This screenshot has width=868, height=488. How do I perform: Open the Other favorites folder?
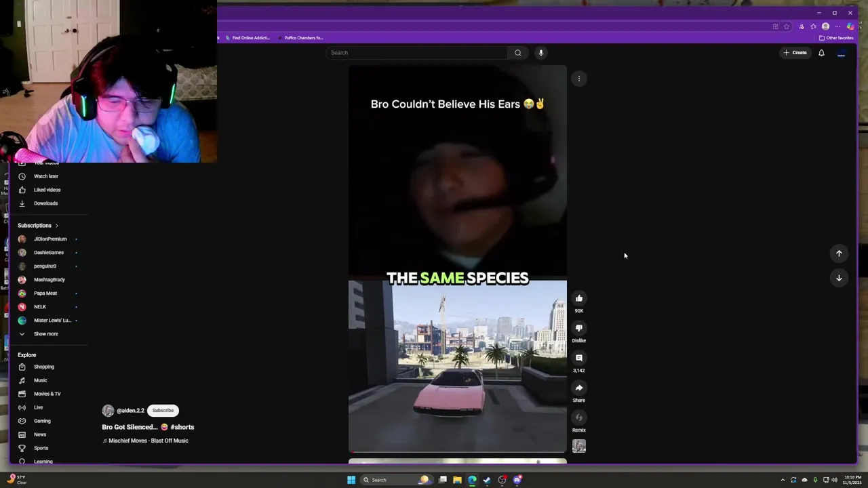[836, 38]
